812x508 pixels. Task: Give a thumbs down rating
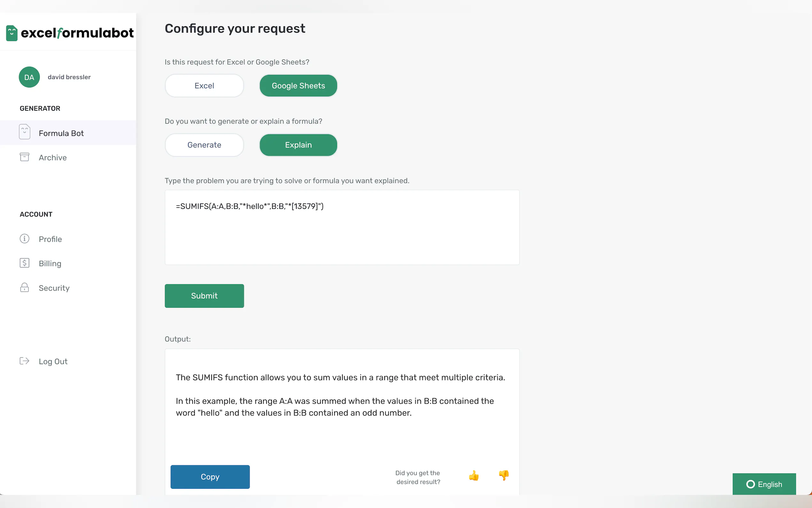coord(504,475)
